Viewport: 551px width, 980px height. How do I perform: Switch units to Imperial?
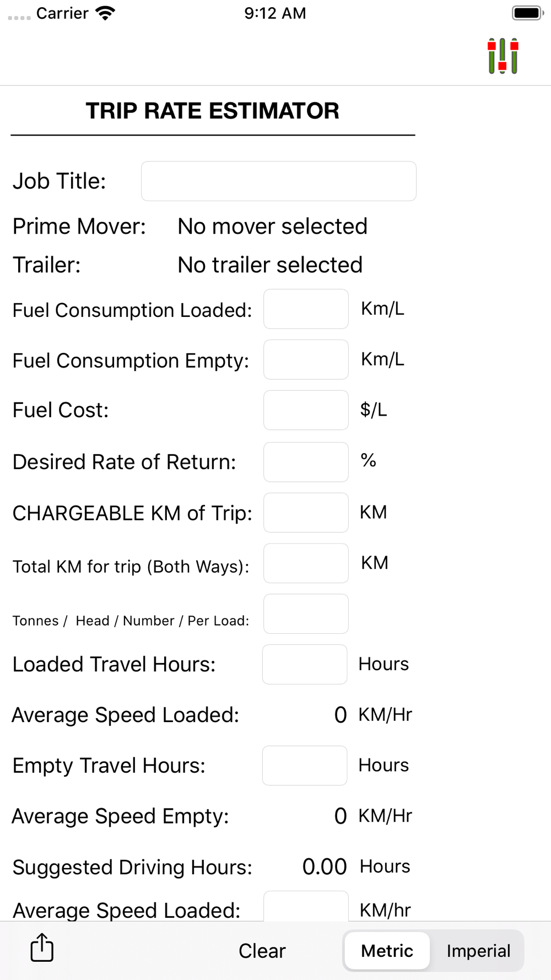478,951
